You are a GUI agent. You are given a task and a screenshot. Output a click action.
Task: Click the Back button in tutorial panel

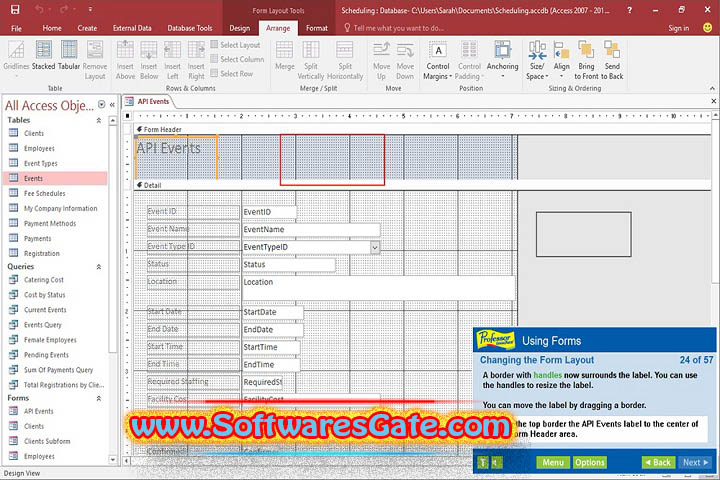(658, 463)
